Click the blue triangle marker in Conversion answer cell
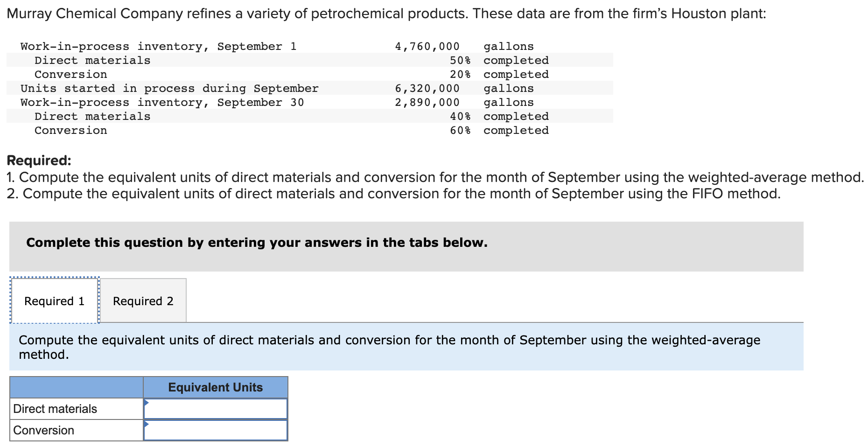This screenshot has width=868, height=447. pyautogui.click(x=146, y=424)
